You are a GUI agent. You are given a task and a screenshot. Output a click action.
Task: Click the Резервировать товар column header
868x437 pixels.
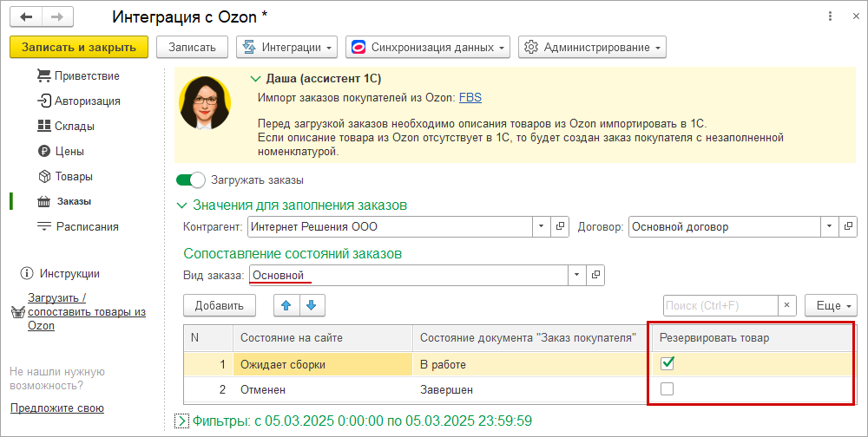(753, 337)
